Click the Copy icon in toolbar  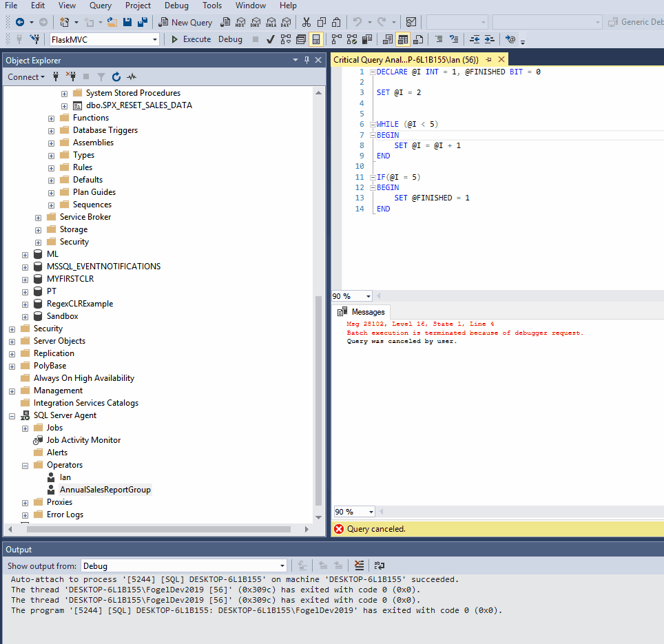click(x=322, y=22)
